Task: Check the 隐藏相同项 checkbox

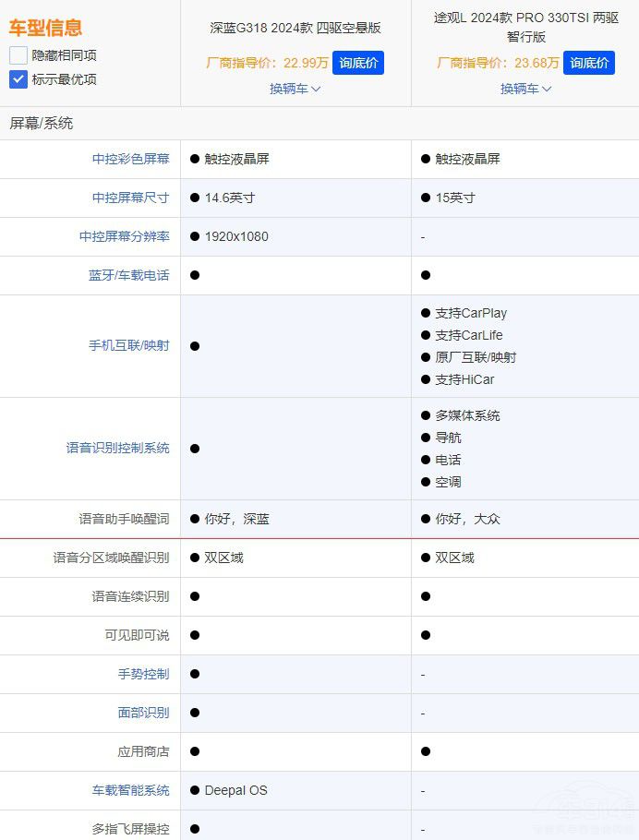Action: (18, 55)
